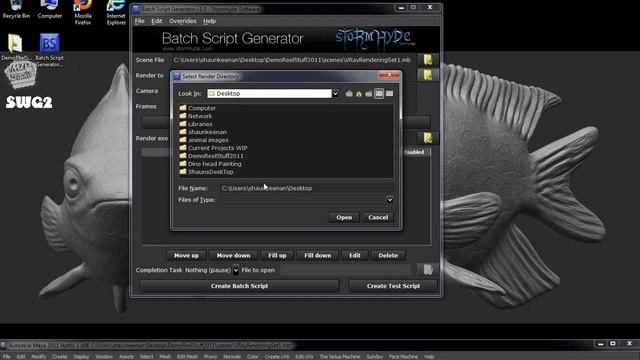
Task: Select the Network folder in the list
Action: pos(196,116)
